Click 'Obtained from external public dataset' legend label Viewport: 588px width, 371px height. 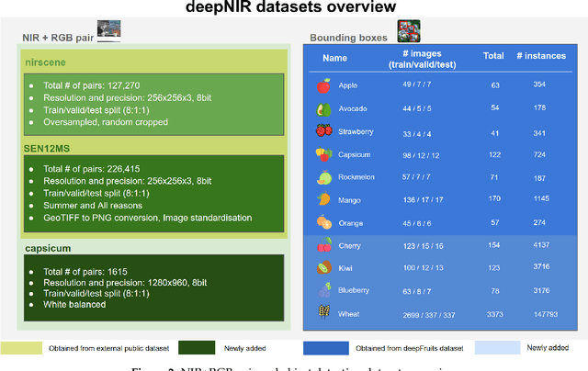108,348
